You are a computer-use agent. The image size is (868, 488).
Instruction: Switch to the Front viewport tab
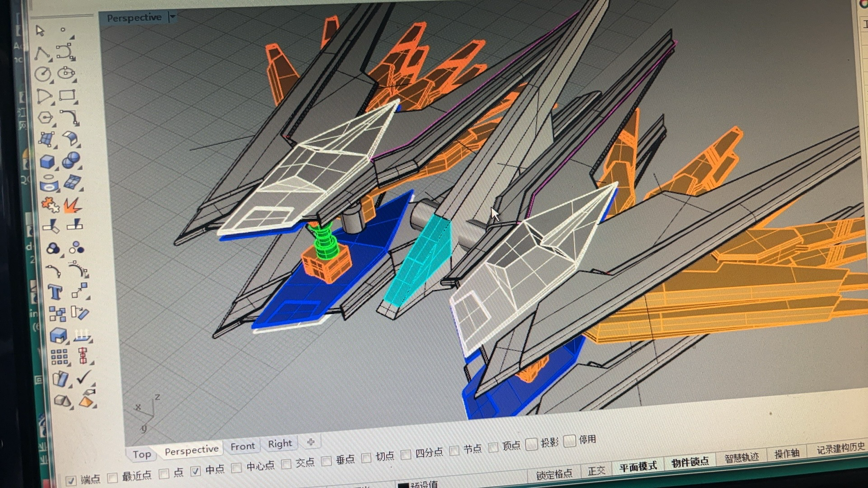pyautogui.click(x=243, y=446)
